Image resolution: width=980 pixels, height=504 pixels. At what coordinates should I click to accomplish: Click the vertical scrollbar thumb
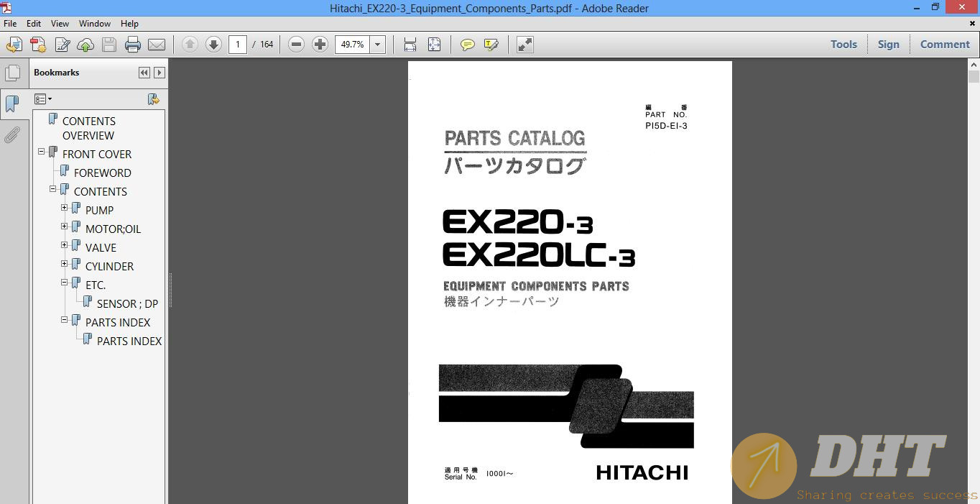pyautogui.click(x=974, y=77)
